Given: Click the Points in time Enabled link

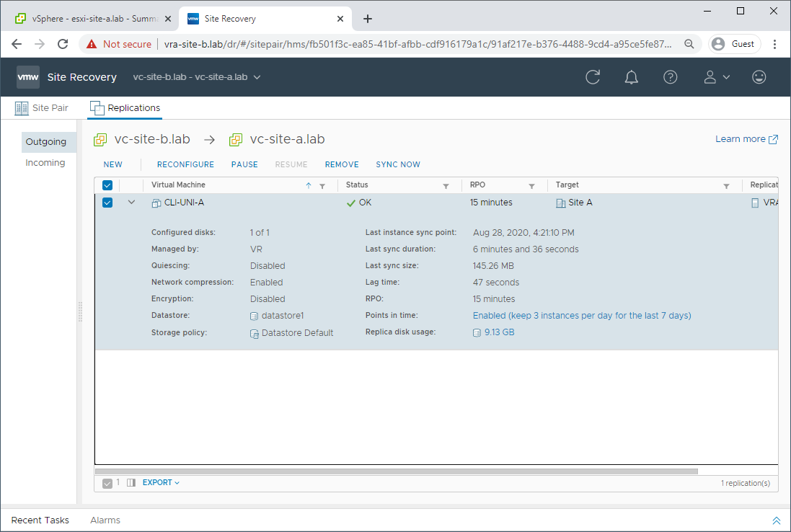Looking at the screenshot, I should (582, 316).
